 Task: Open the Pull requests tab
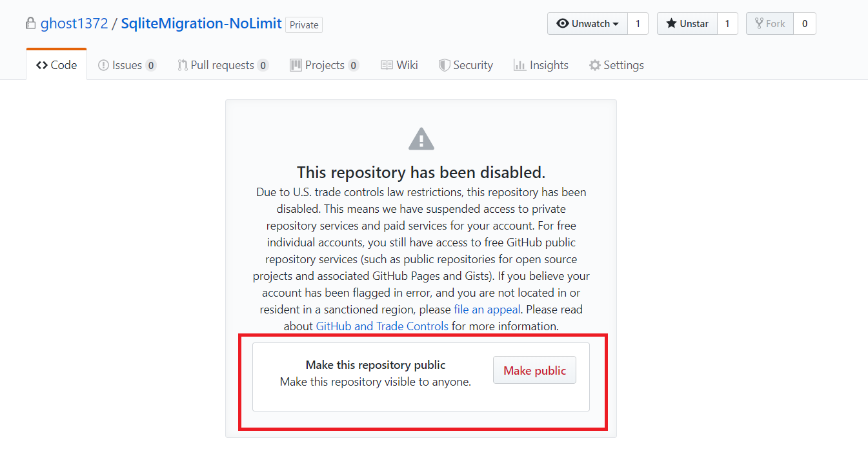tap(223, 65)
